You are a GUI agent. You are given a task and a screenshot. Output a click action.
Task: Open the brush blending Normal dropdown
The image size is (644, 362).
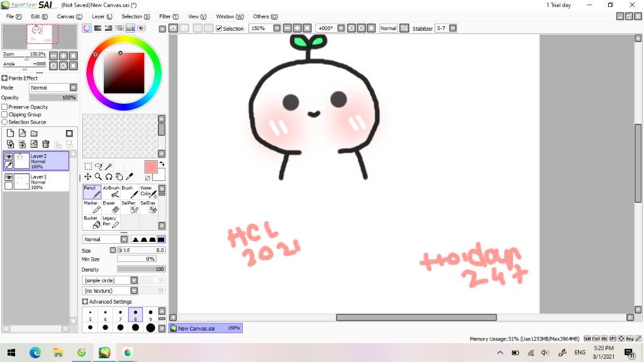pos(105,239)
